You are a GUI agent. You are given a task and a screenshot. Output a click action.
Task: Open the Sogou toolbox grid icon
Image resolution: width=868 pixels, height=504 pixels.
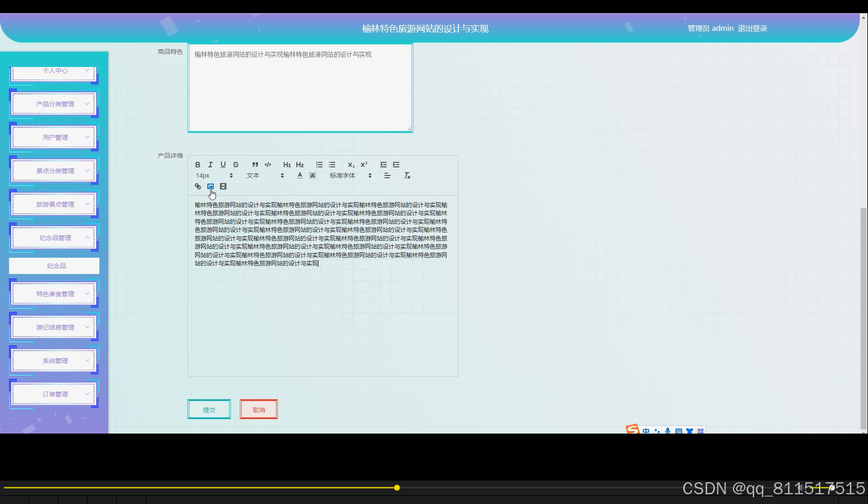click(700, 431)
